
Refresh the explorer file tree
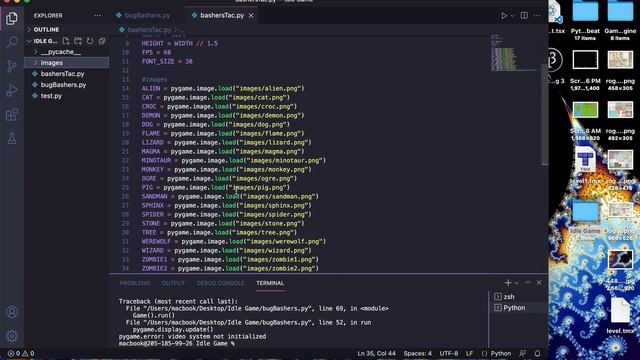(x=90, y=41)
